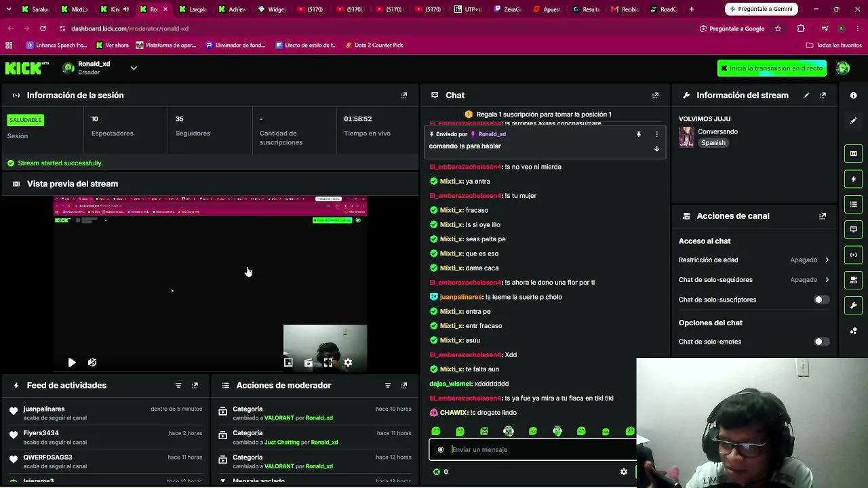Switch to the Mixti_x browser tab
Screen dimensions: 868x488
pyautogui.click(x=75, y=9)
